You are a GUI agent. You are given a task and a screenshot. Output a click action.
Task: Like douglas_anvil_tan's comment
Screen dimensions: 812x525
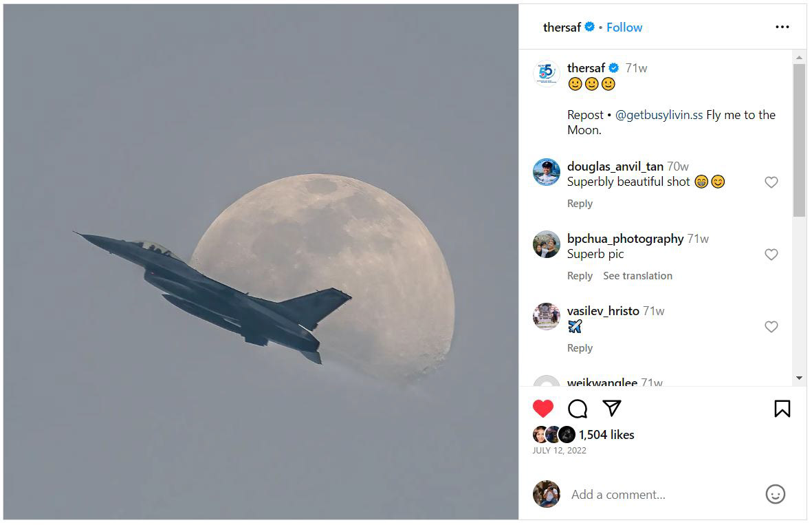pyautogui.click(x=771, y=182)
